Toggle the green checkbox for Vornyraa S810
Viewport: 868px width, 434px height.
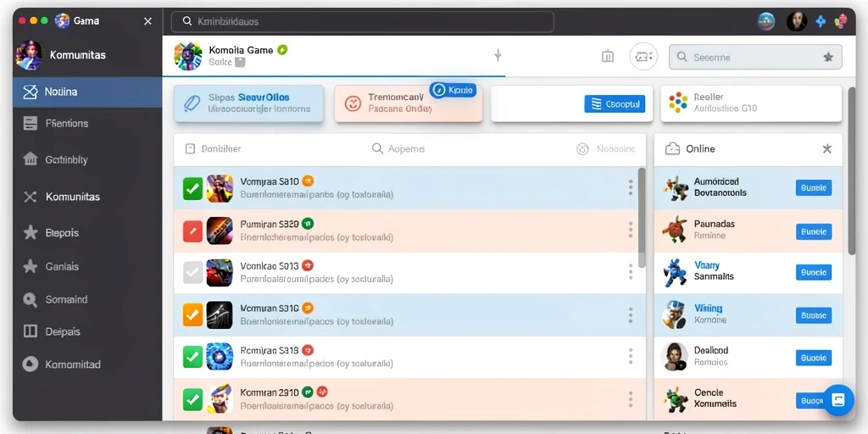[192, 189]
